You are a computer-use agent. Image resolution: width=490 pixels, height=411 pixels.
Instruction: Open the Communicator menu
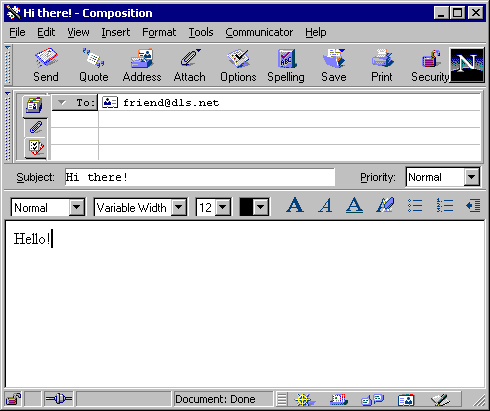(259, 32)
